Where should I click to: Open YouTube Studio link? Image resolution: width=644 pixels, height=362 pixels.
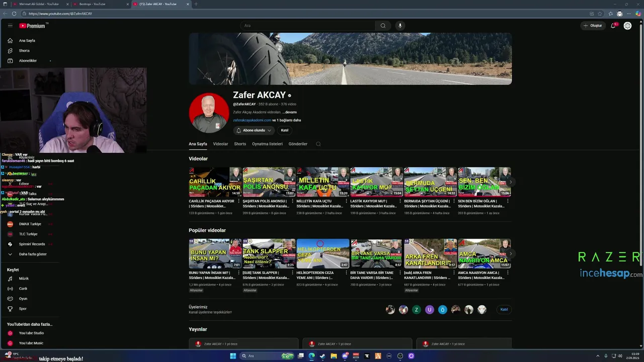coord(31,333)
